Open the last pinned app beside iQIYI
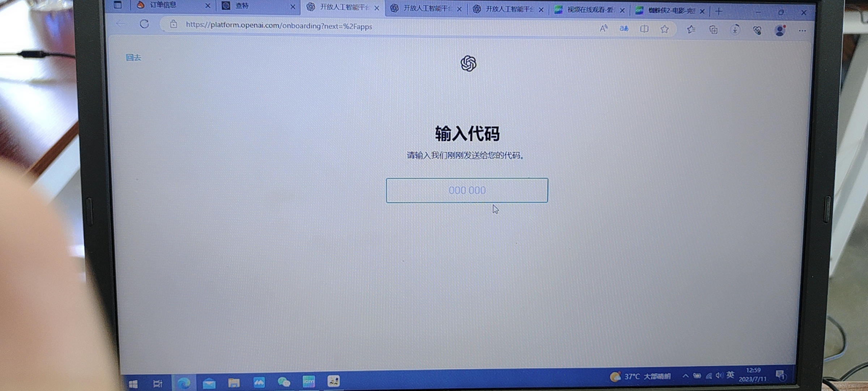The image size is (868, 391). 333,381
